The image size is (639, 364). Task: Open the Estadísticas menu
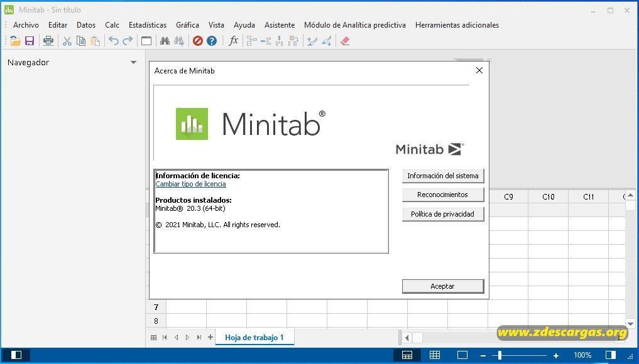coord(148,25)
